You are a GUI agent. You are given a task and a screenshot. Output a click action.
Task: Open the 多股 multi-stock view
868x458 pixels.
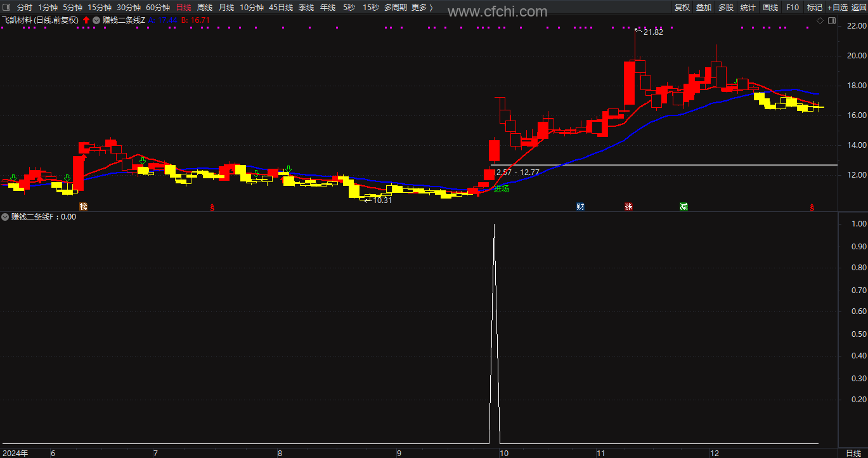tap(725, 8)
